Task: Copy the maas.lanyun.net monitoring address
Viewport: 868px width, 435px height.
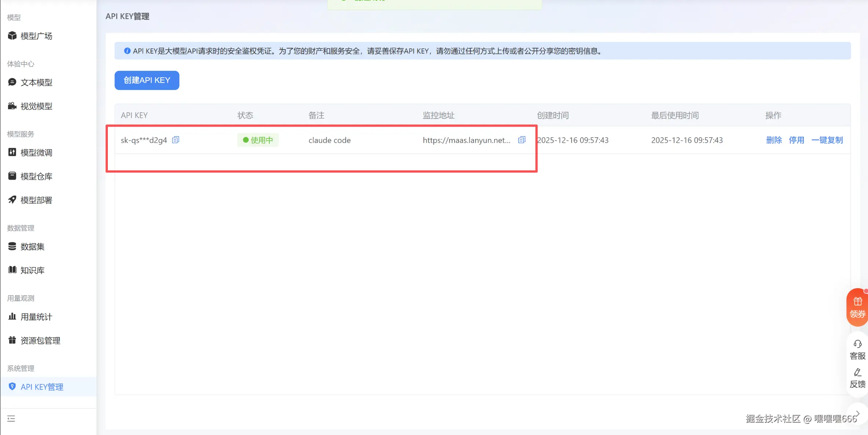Action: click(x=522, y=140)
